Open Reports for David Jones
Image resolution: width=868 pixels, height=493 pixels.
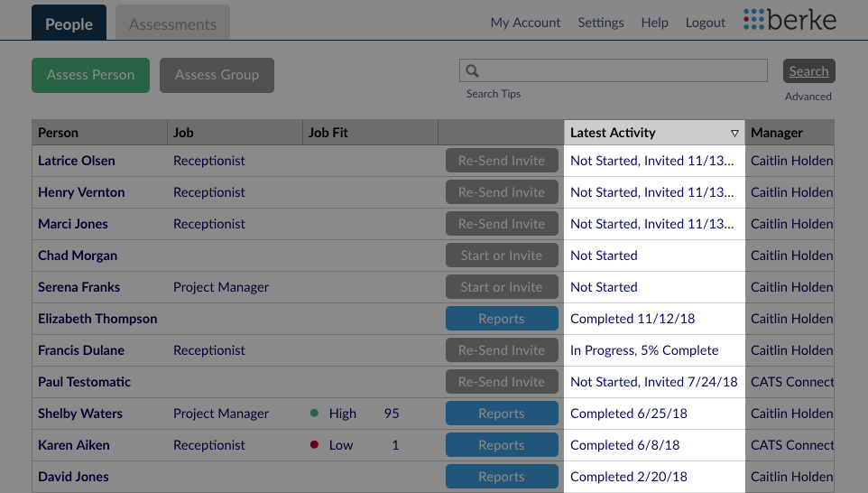pyautogui.click(x=502, y=477)
